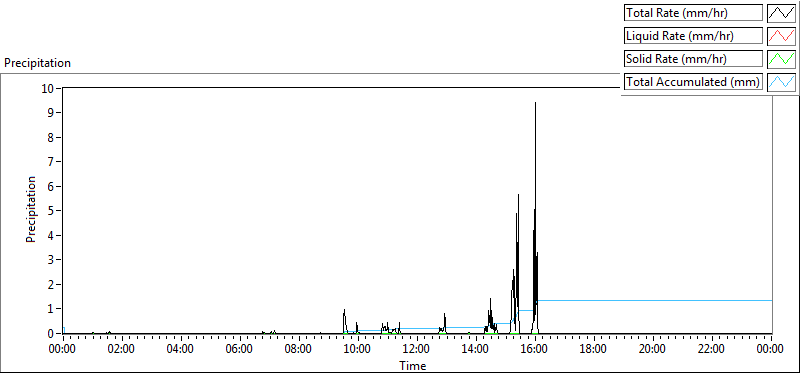Click the Total Accumulated blue line icon

(782, 82)
